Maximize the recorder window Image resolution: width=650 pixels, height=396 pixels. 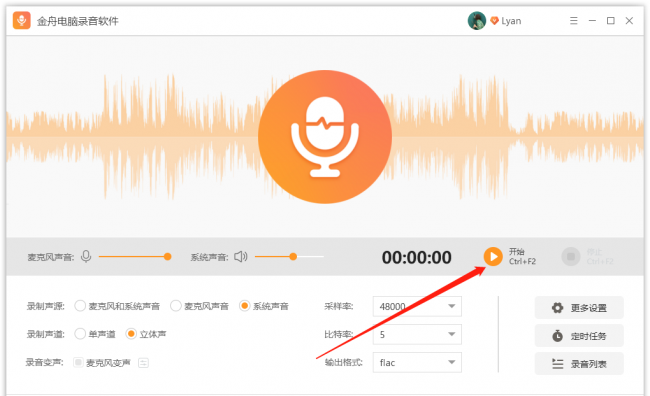611,20
